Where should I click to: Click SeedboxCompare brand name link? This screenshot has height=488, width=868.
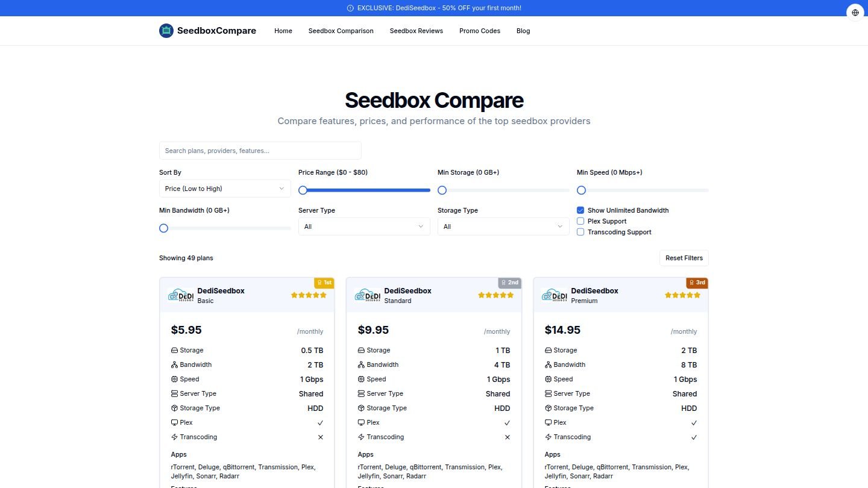[216, 31]
